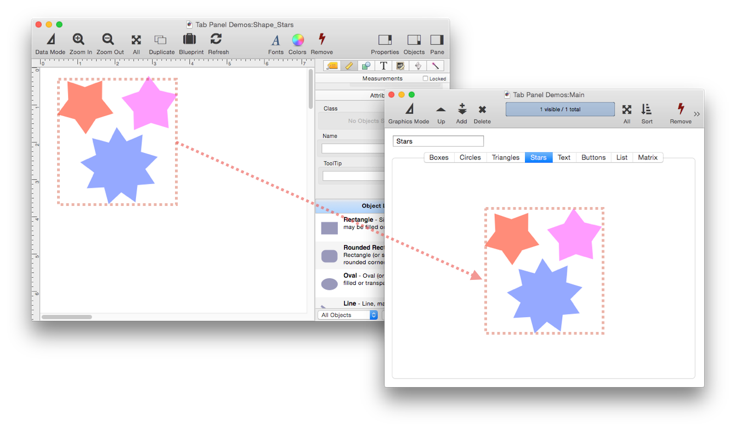Select the pink star in Shape_Stars canvas
735x430 pixels.
150,104
